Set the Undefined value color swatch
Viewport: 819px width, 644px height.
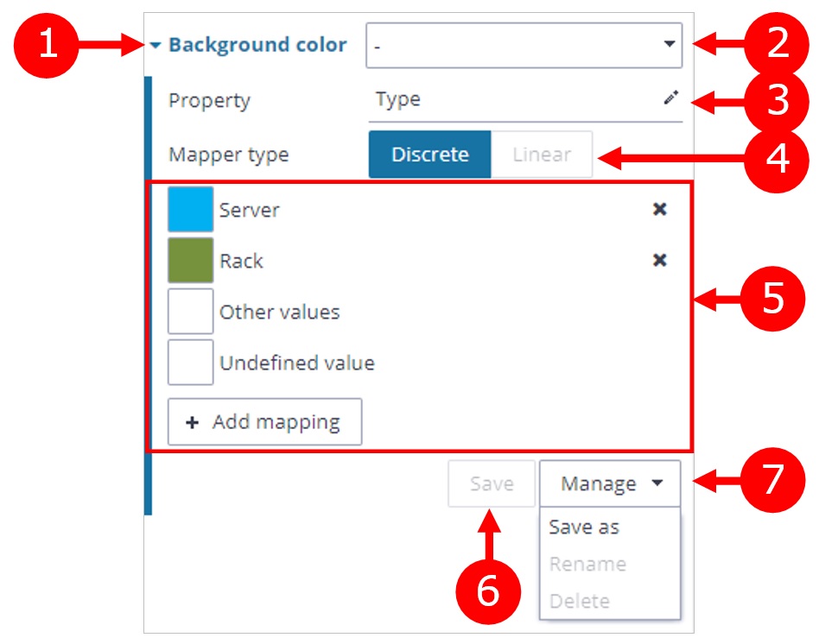coord(190,363)
